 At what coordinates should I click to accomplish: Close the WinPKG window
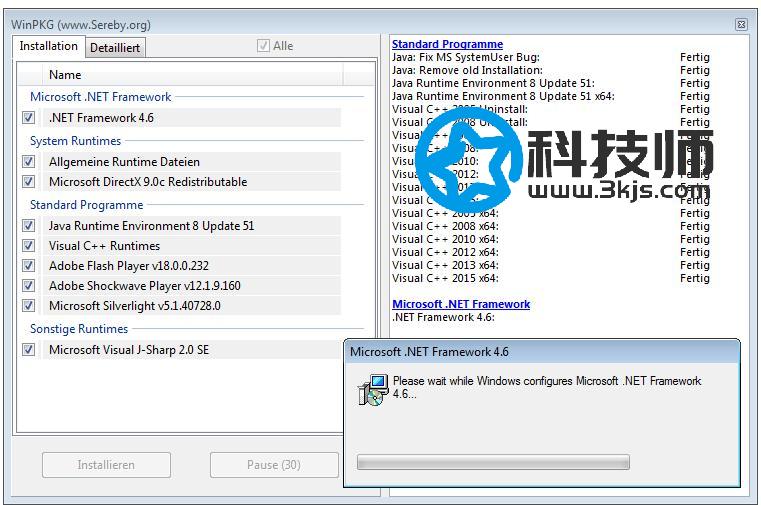coord(741,24)
